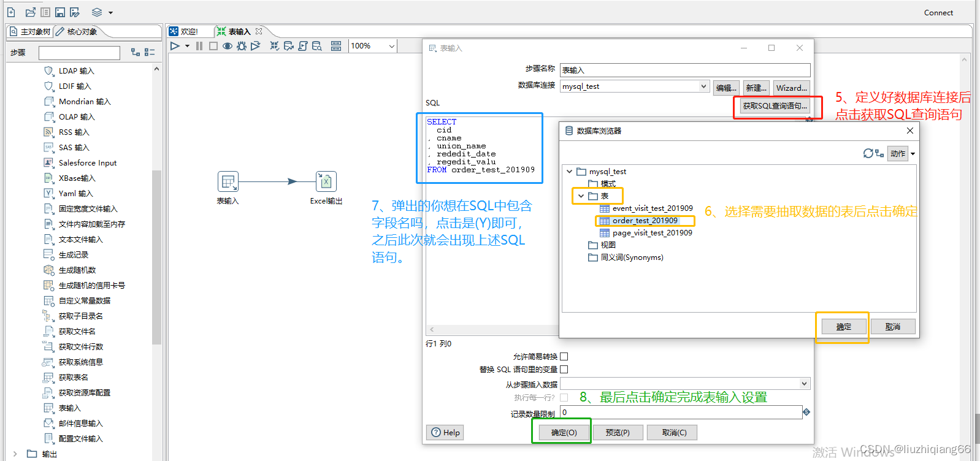
Task: Collapse the 表 folder
Action: (581, 196)
